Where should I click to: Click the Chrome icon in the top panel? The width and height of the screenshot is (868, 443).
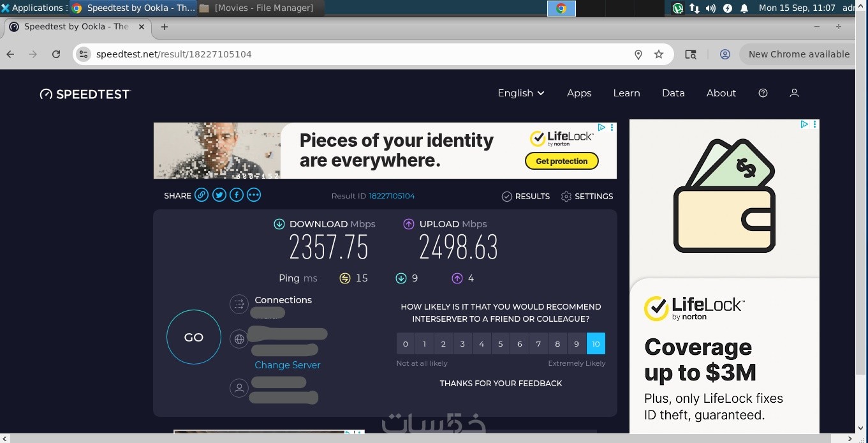[x=561, y=8]
